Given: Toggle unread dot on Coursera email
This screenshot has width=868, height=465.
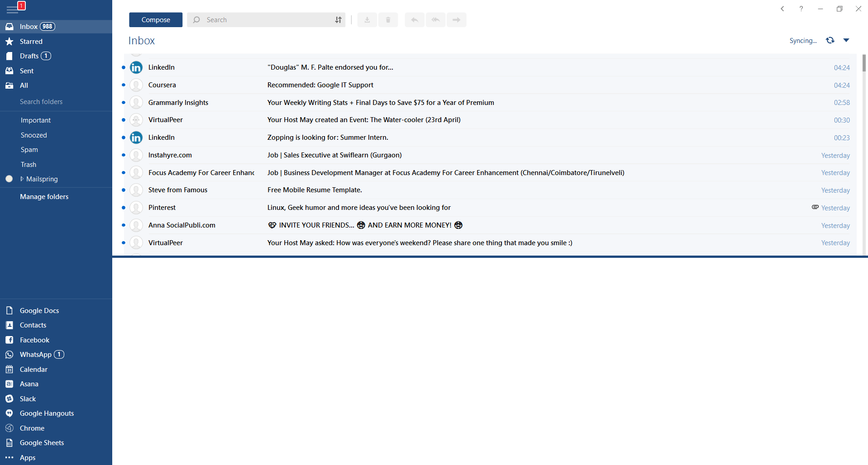Looking at the screenshot, I should (x=123, y=85).
